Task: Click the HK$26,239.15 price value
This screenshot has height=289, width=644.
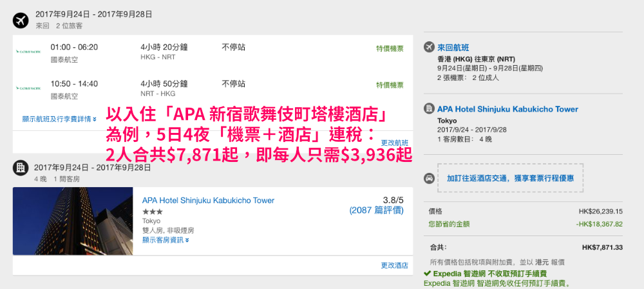Action: pyautogui.click(x=601, y=212)
